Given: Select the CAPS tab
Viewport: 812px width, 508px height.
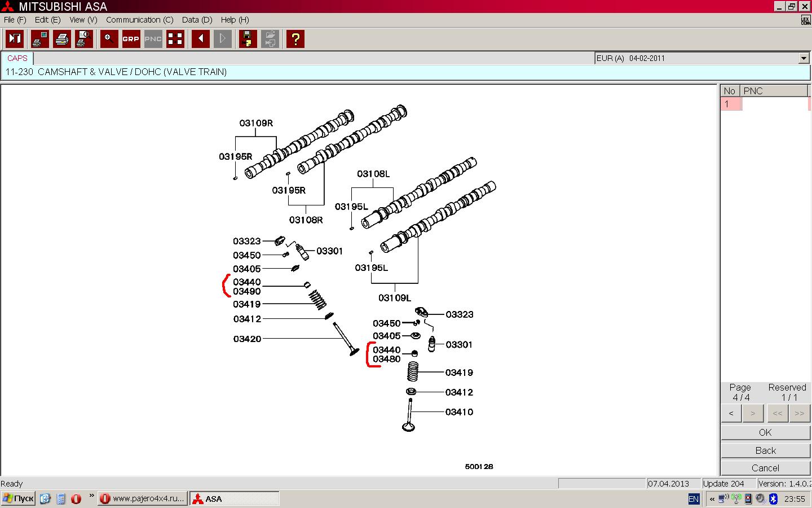Looking at the screenshot, I should point(17,58).
